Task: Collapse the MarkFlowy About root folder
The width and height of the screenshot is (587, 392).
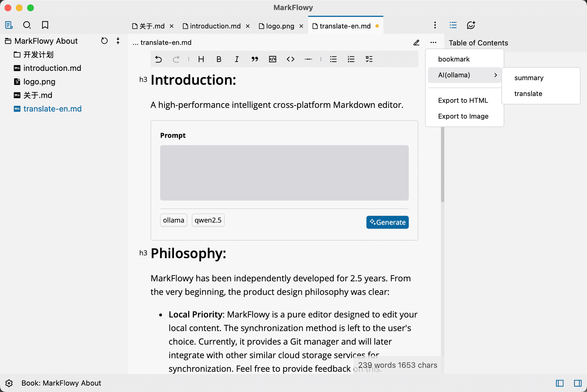Action: 41,41
